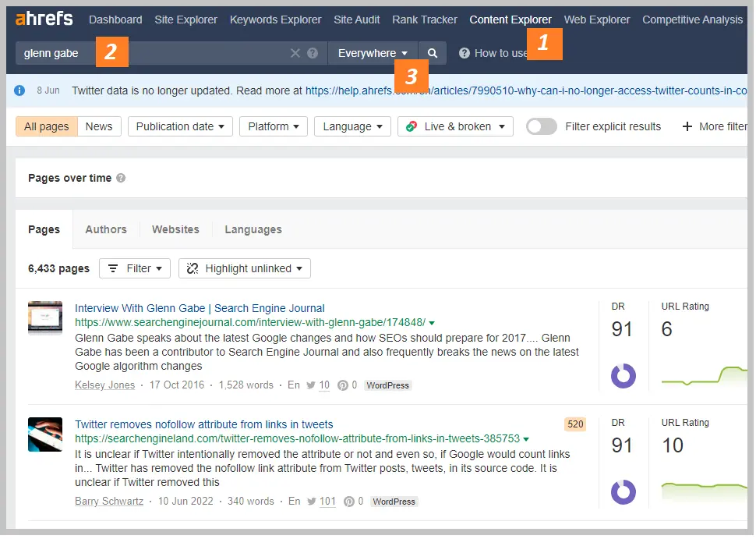Screen dimensions: 756x539
Task: Open Web Explorer
Action: [597, 20]
